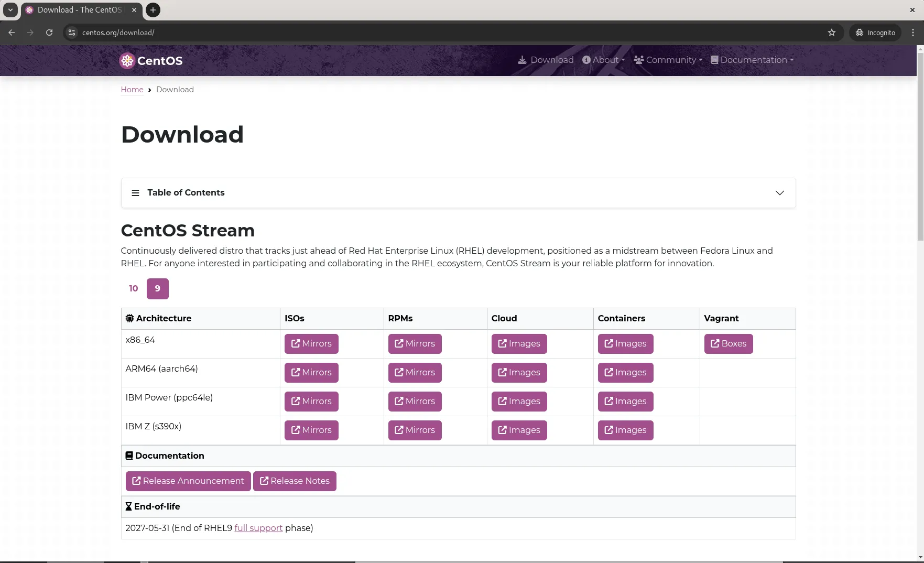Image resolution: width=924 pixels, height=563 pixels.
Task: Open IBM Power RPMs Mirrors
Action: (415, 402)
